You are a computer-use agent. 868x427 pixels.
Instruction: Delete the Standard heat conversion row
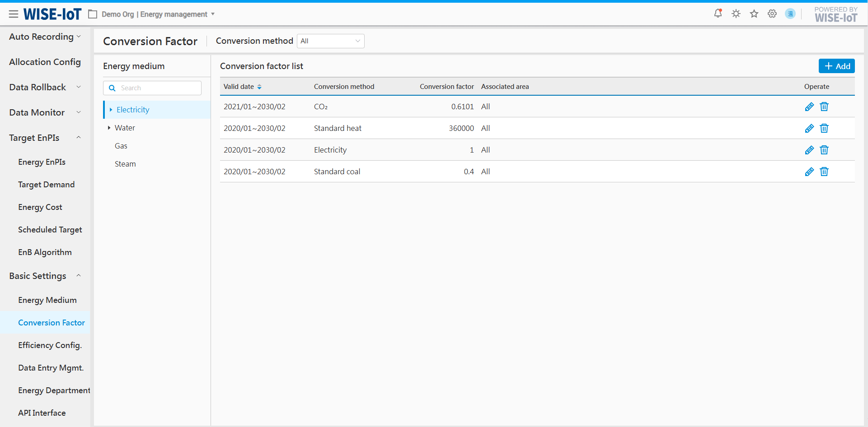[824, 128]
